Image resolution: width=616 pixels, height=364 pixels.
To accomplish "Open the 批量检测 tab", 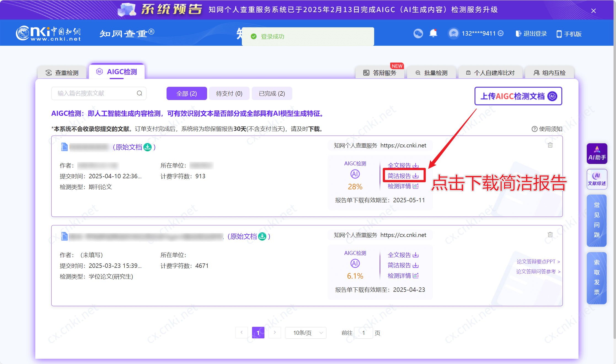I will pyautogui.click(x=431, y=73).
